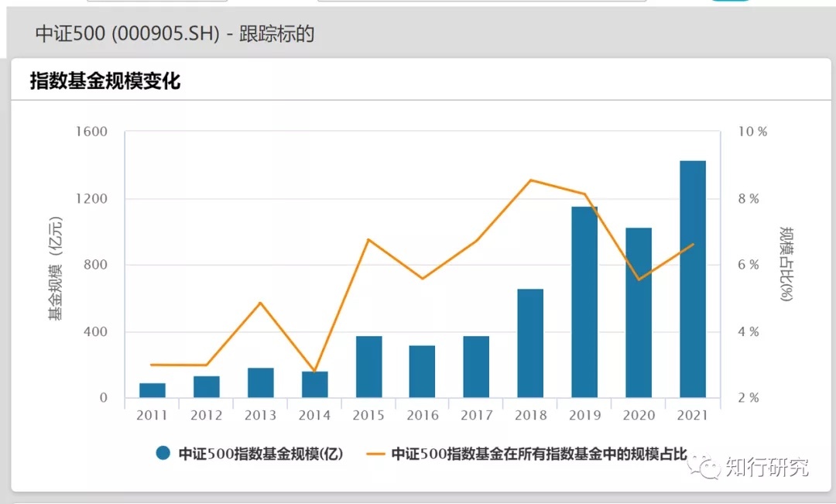Toggle the 规模占比 line series legend text
This screenshot has width=836, height=504.
(539, 454)
